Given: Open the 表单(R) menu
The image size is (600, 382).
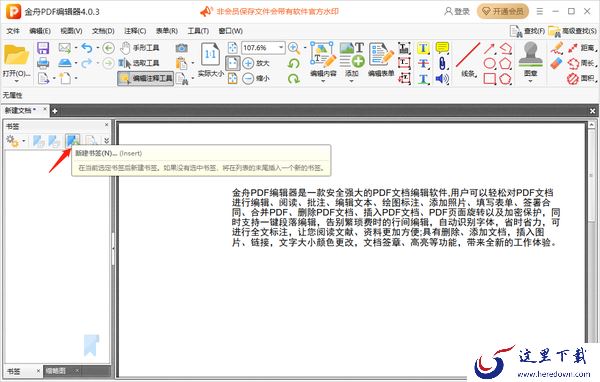Looking at the screenshot, I should (x=167, y=31).
